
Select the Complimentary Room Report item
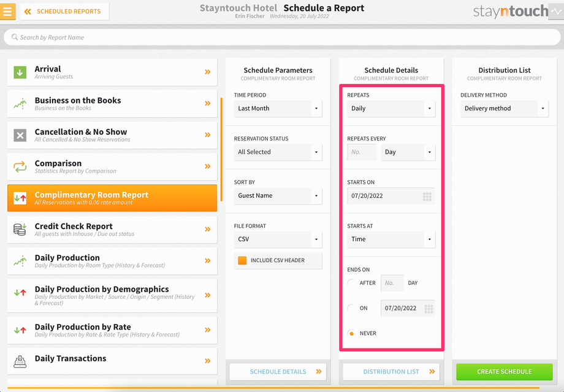click(x=112, y=198)
